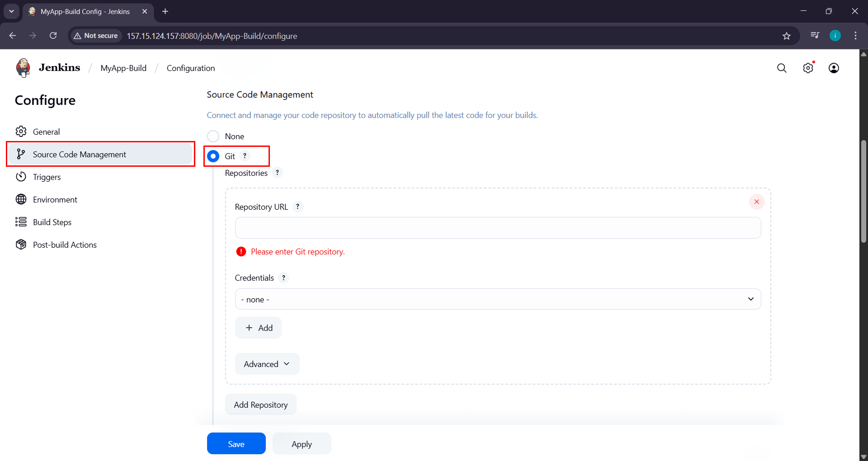Click the Post-build Actions icon
Screen dimensions: 868x461
pos(21,244)
